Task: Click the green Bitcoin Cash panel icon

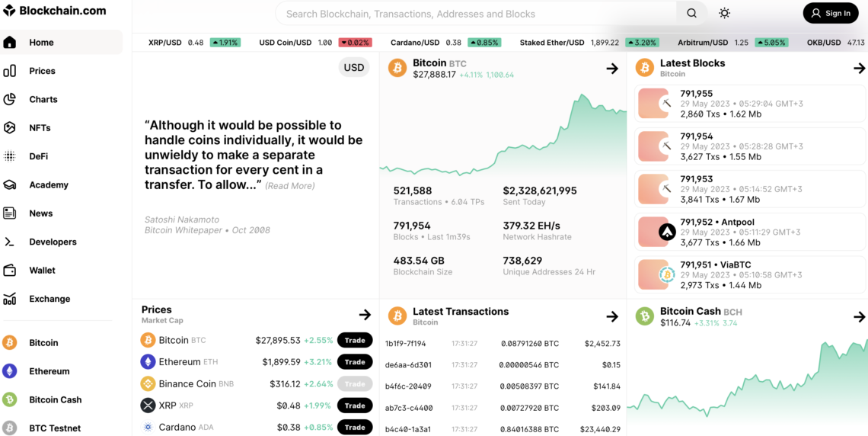Action: coord(644,316)
